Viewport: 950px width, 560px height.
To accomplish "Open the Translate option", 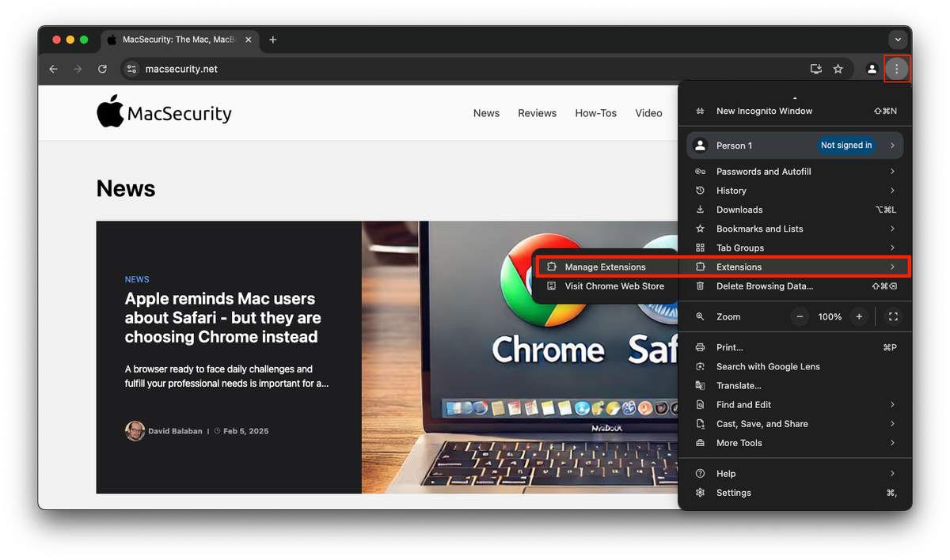I will [738, 385].
